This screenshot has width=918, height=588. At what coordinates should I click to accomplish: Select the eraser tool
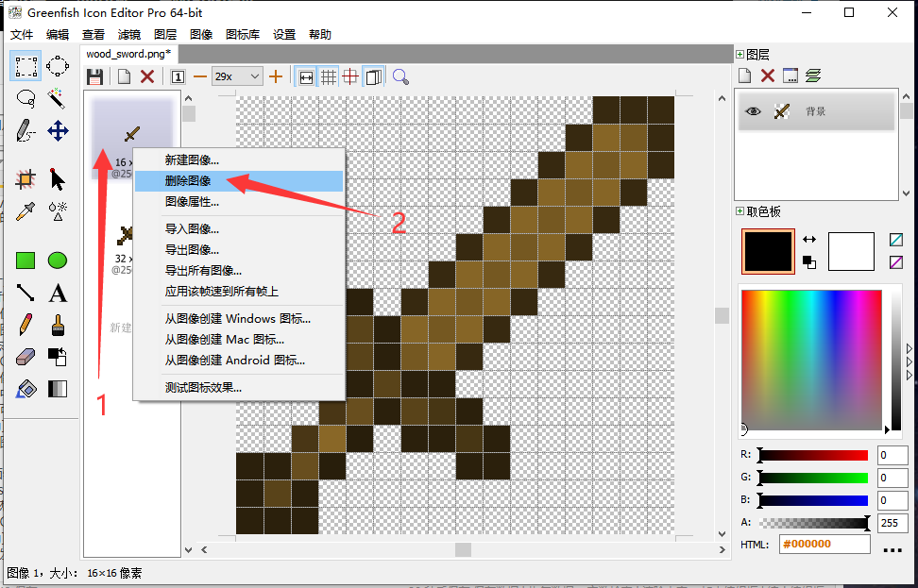(x=25, y=357)
